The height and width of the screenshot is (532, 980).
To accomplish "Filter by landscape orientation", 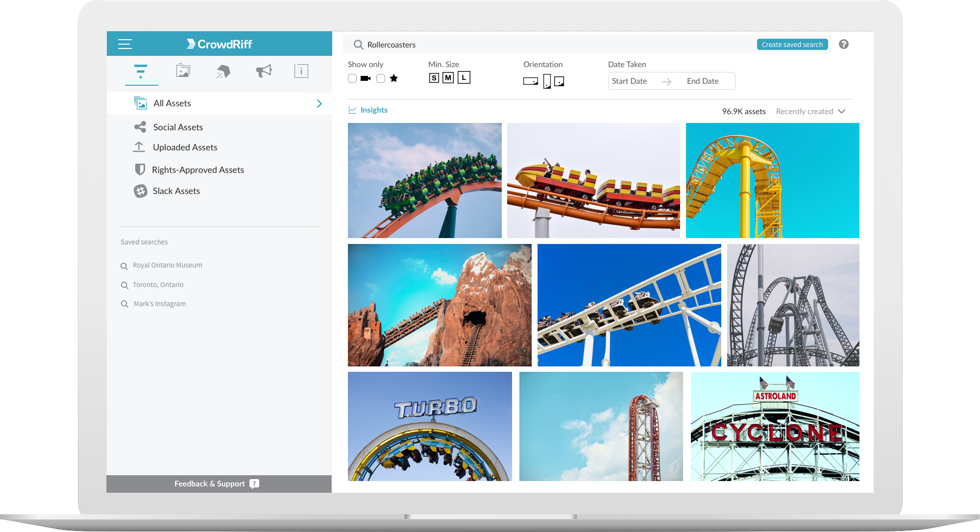I will click(531, 81).
